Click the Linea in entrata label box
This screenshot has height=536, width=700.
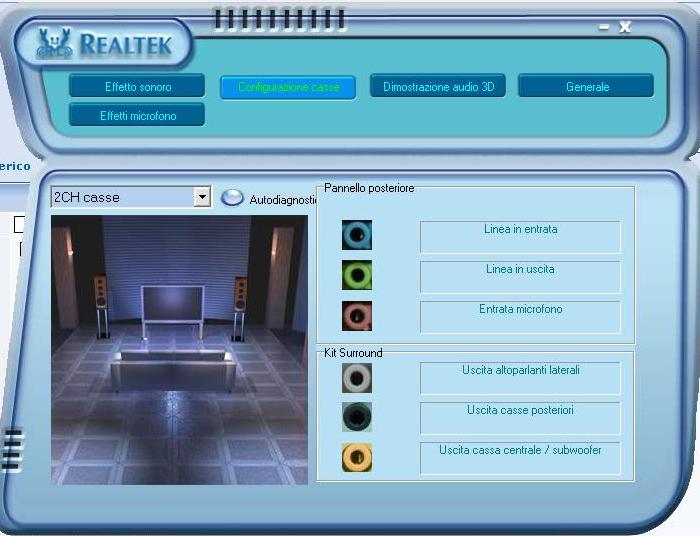coord(520,237)
